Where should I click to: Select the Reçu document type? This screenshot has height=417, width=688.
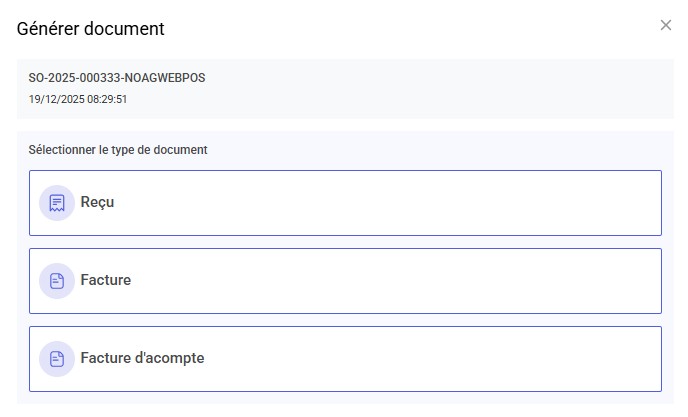tap(345, 203)
